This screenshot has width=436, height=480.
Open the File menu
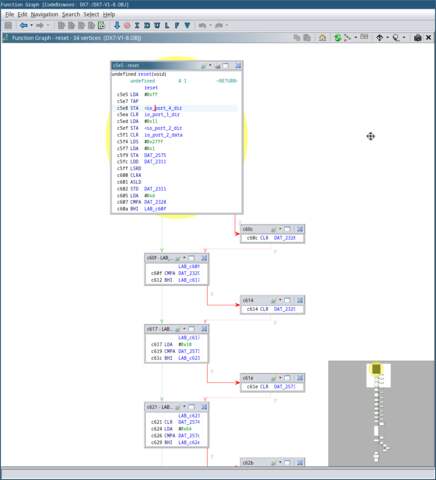9,14
